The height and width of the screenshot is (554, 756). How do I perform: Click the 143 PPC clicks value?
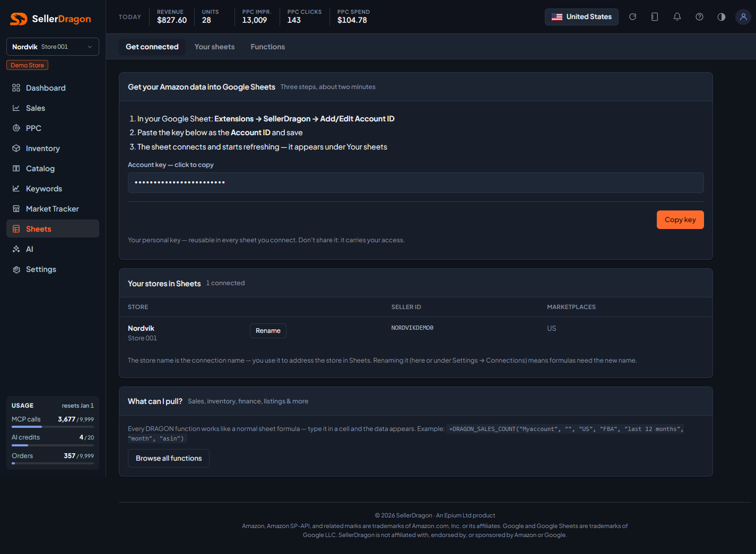pos(294,20)
